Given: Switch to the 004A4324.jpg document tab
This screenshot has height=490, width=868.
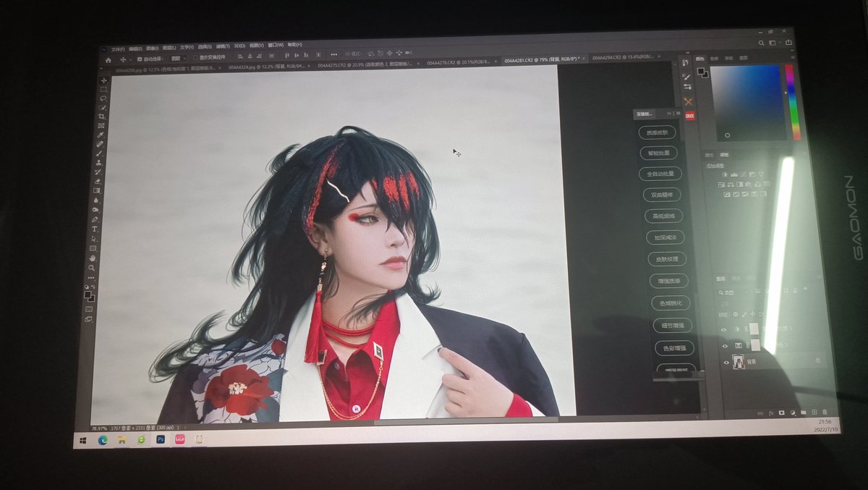Looking at the screenshot, I should pyautogui.click(x=269, y=66).
